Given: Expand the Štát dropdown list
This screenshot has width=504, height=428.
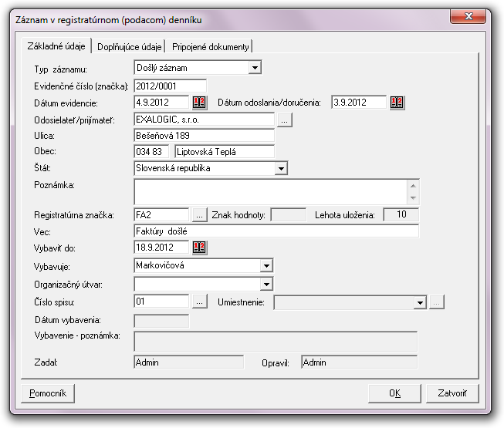Looking at the screenshot, I should (281, 167).
